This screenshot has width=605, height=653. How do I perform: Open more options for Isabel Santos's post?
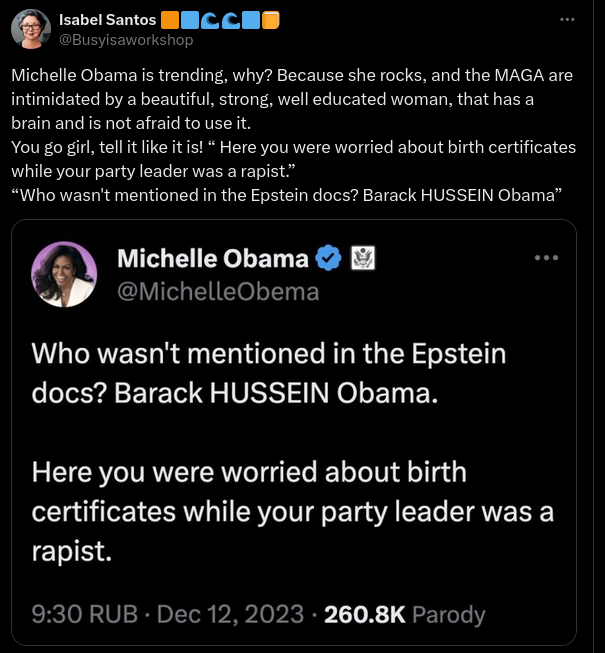[567, 20]
